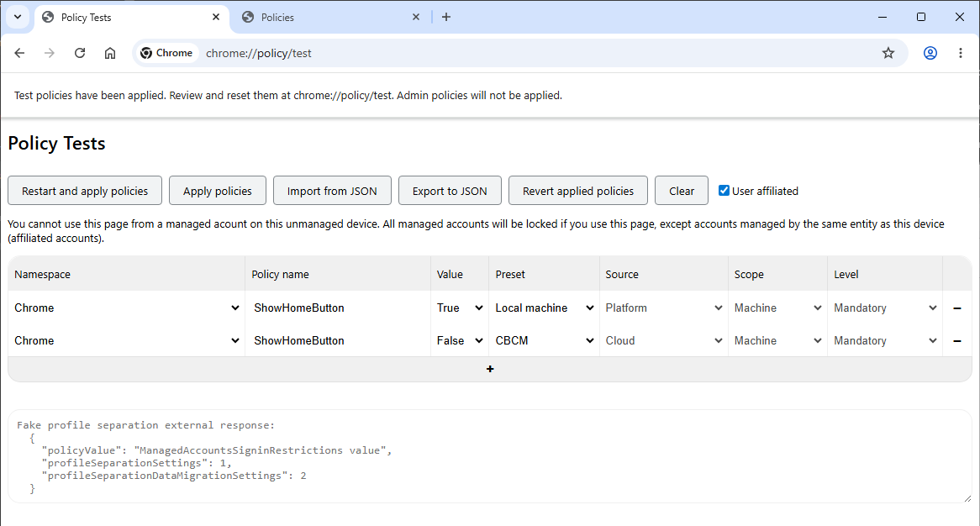Close the Policy Tests tab
This screenshot has height=526, width=980.
coord(216,17)
